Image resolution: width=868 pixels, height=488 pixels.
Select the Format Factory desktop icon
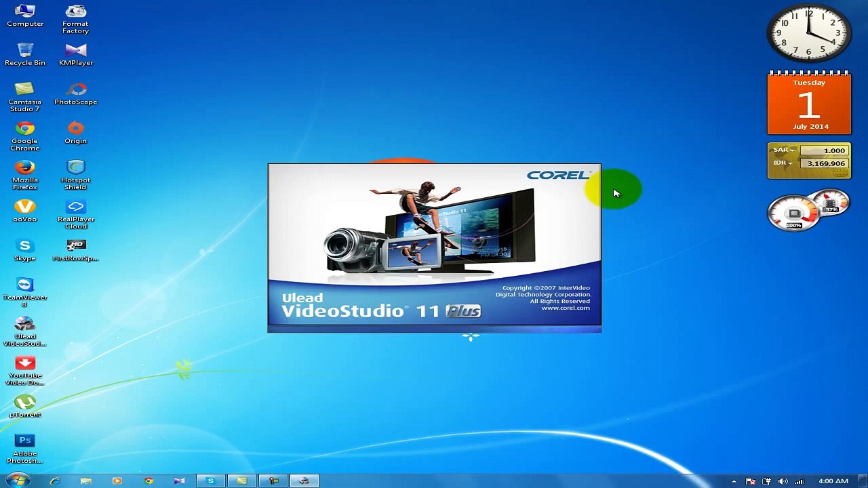[75, 19]
